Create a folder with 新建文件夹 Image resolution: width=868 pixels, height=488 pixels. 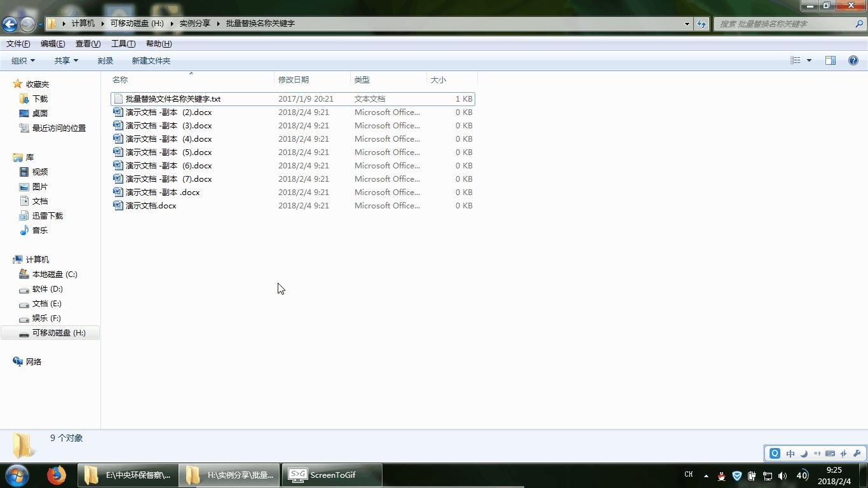(151, 61)
